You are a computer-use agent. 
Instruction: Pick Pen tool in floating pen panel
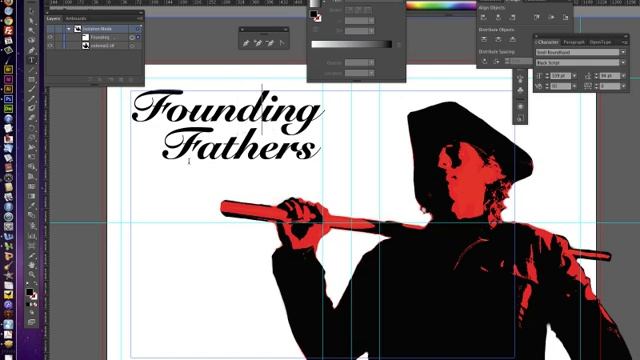click(246, 43)
